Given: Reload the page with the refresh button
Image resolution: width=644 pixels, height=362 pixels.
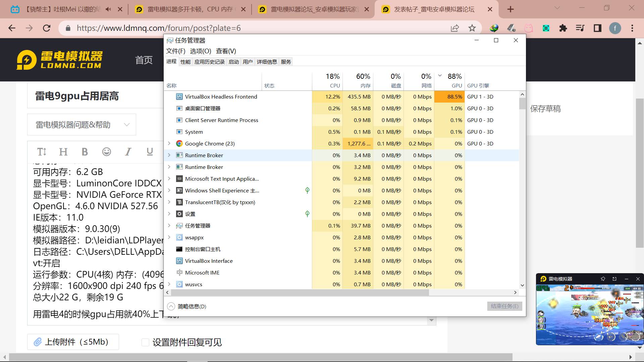Looking at the screenshot, I should [x=47, y=28].
